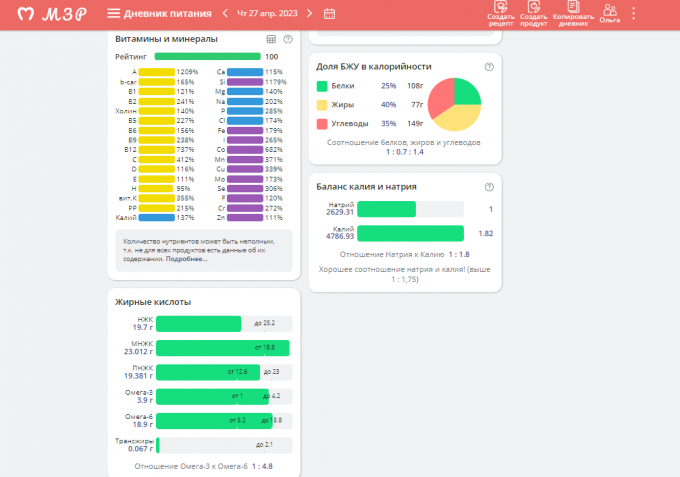Click the Рейтинг progress bar

click(206, 57)
